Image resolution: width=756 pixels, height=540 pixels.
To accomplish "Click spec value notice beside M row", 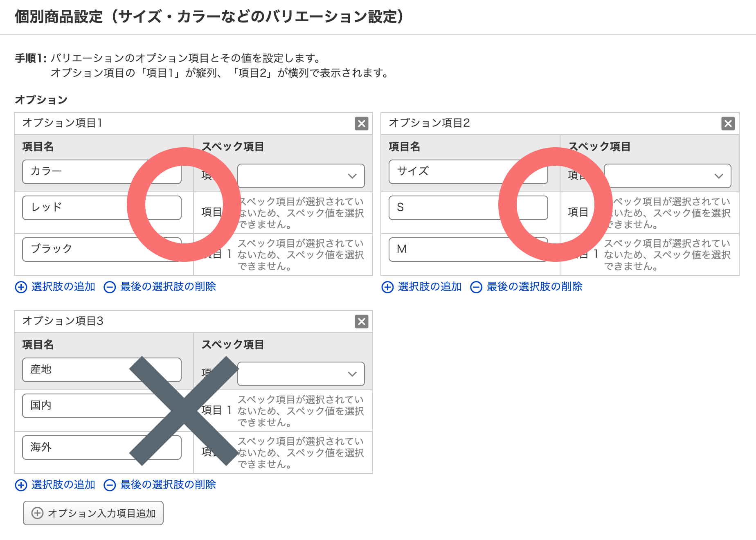I will pyautogui.click(x=667, y=255).
